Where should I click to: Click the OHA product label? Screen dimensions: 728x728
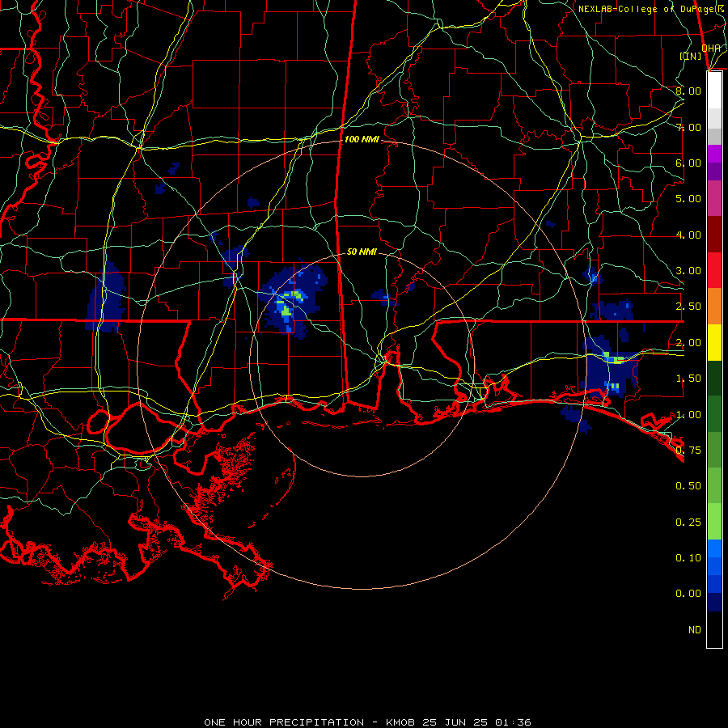coord(711,48)
